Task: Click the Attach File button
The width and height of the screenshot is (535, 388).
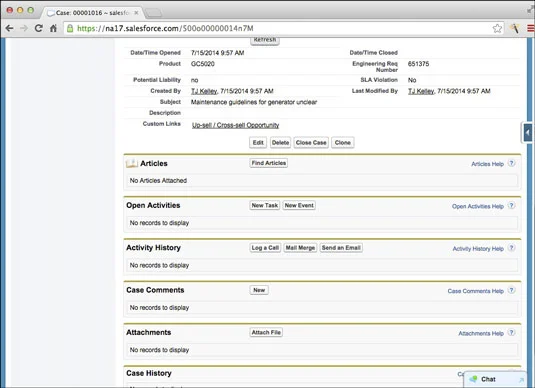Action: click(x=266, y=332)
